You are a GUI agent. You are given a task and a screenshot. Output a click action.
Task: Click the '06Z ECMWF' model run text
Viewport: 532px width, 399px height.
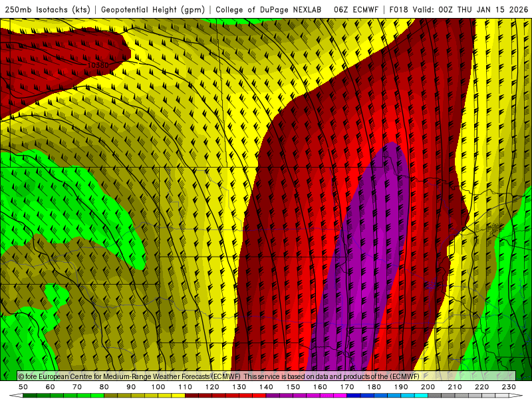(x=356, y=10)
